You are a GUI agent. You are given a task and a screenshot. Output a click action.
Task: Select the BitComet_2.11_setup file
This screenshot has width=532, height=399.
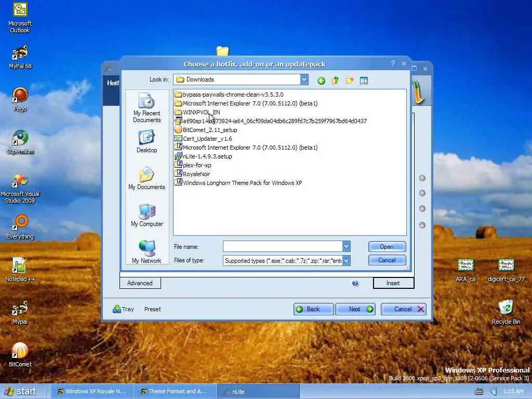(x=206, y=130)
